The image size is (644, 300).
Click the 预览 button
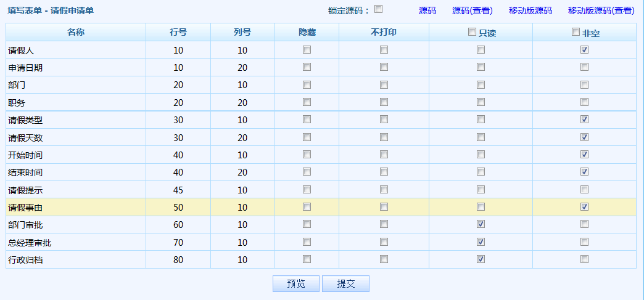(x=296, y=283)
